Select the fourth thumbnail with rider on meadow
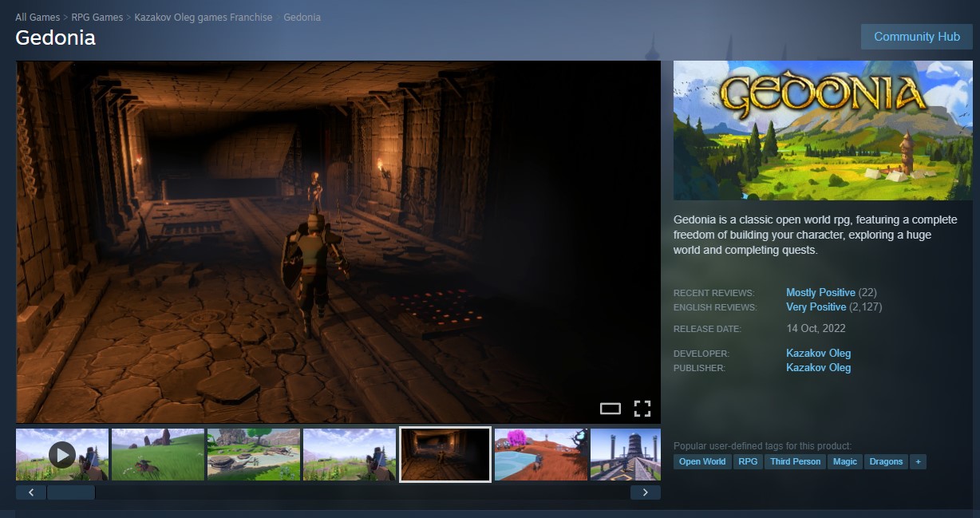Viewport: 980px width, 518px height. click(350, 454)
